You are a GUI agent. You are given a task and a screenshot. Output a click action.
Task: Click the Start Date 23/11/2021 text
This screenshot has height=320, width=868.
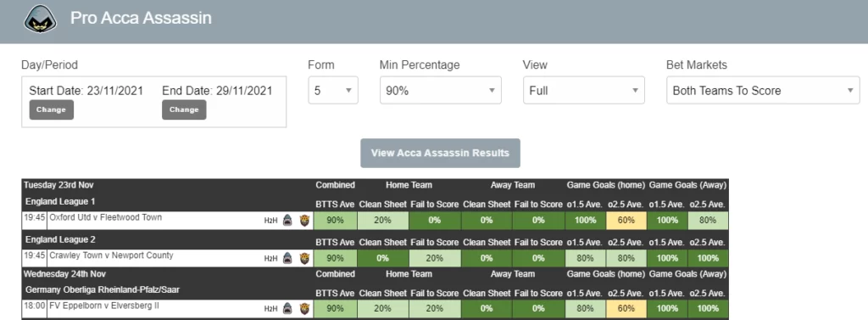86,91
